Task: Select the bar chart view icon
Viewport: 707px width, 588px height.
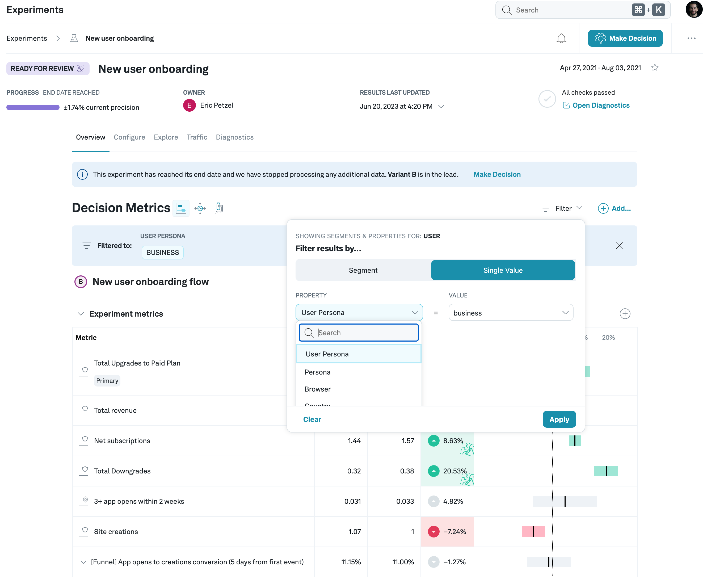Action: 181,208
